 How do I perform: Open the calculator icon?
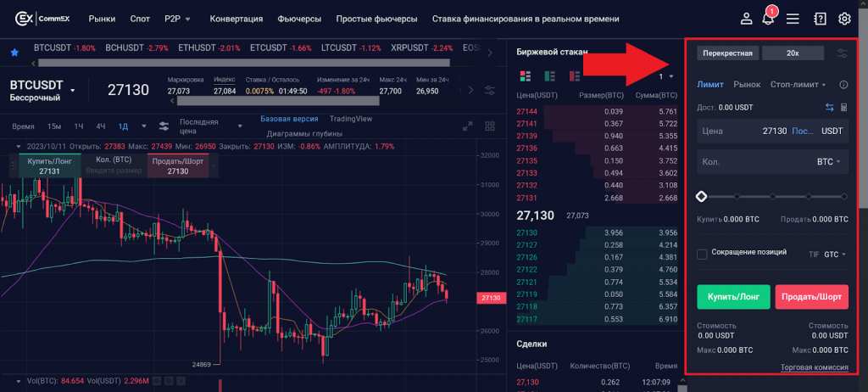click(x=843, y=108)
